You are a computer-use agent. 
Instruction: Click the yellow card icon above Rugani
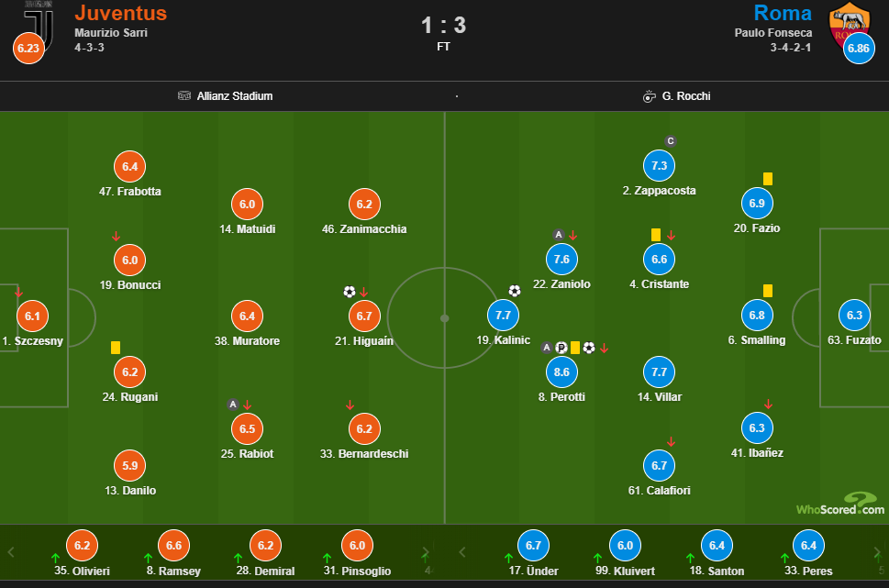coord(116,347)
